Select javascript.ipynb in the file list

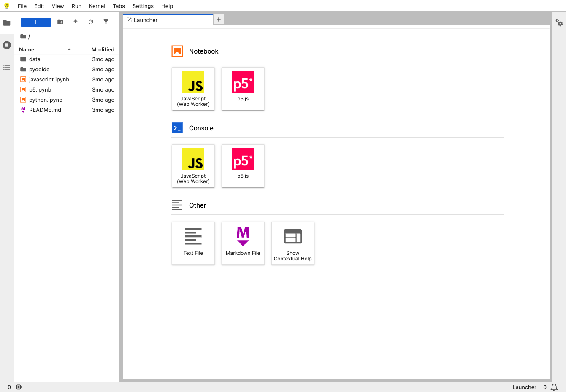[67, 80]
